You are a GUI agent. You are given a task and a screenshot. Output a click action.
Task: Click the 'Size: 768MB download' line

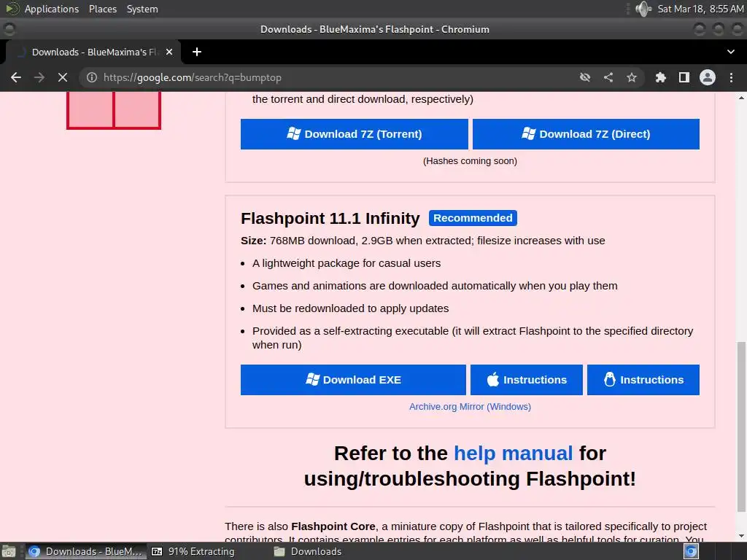[x=422, y=241]
